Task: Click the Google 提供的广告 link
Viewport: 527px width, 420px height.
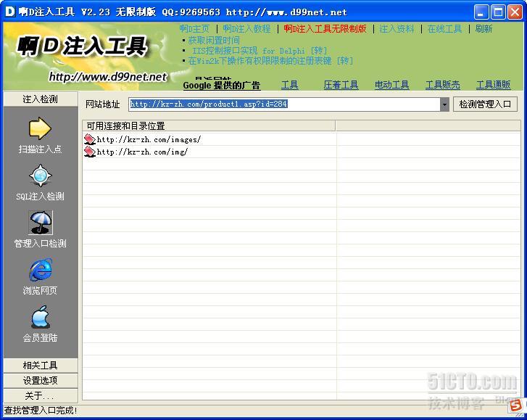Action: [x=222, y=85]
